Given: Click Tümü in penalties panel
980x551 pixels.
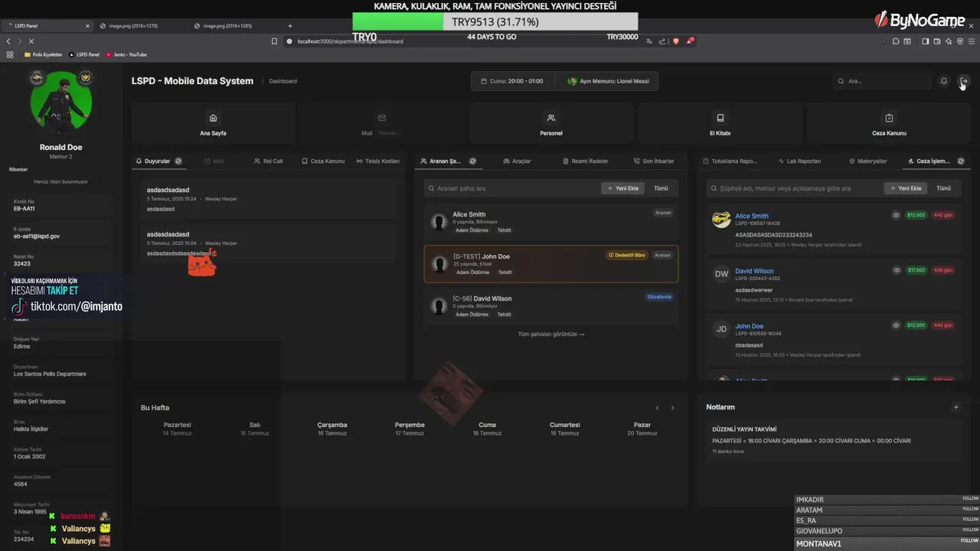Looking at the screenshot, I should pyautogui.click(x=944, y=188).
